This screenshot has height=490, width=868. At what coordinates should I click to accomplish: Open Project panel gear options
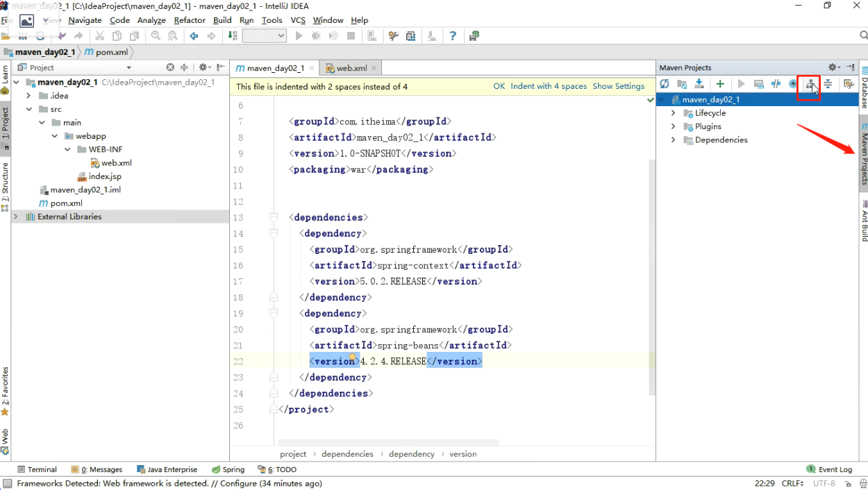204,67
